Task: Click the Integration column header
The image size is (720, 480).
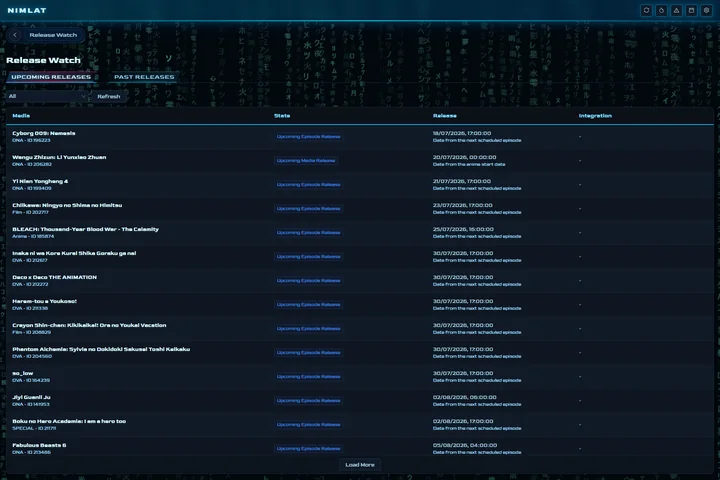Action: pos(595,116)
